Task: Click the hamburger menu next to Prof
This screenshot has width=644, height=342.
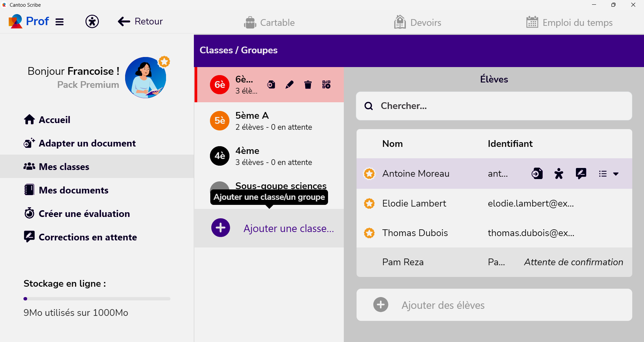Action: tap(60, 22)
